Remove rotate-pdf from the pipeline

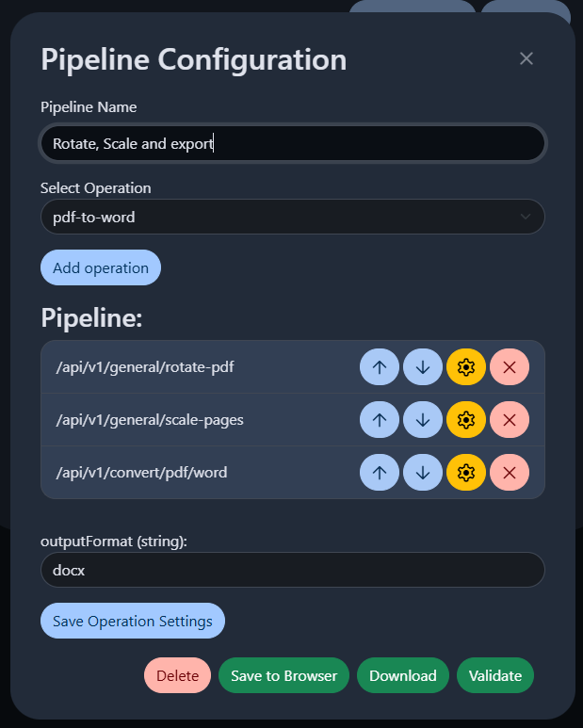coord(510,367)
